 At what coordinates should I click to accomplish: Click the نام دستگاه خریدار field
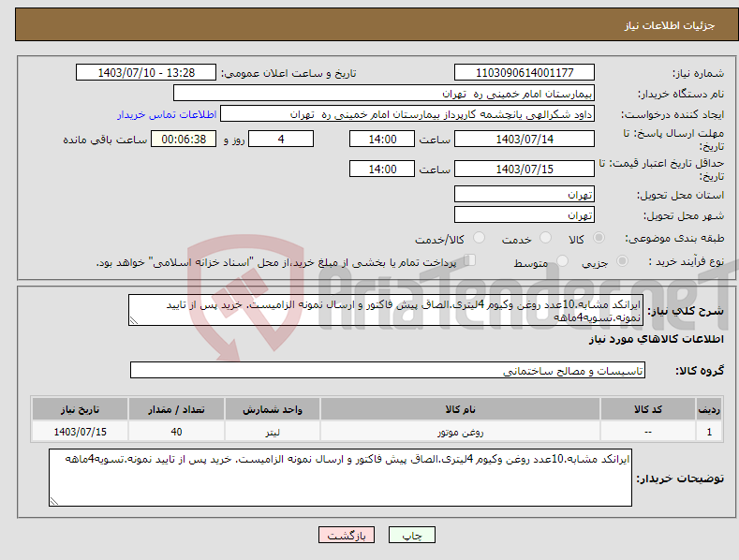click(384, 94)
